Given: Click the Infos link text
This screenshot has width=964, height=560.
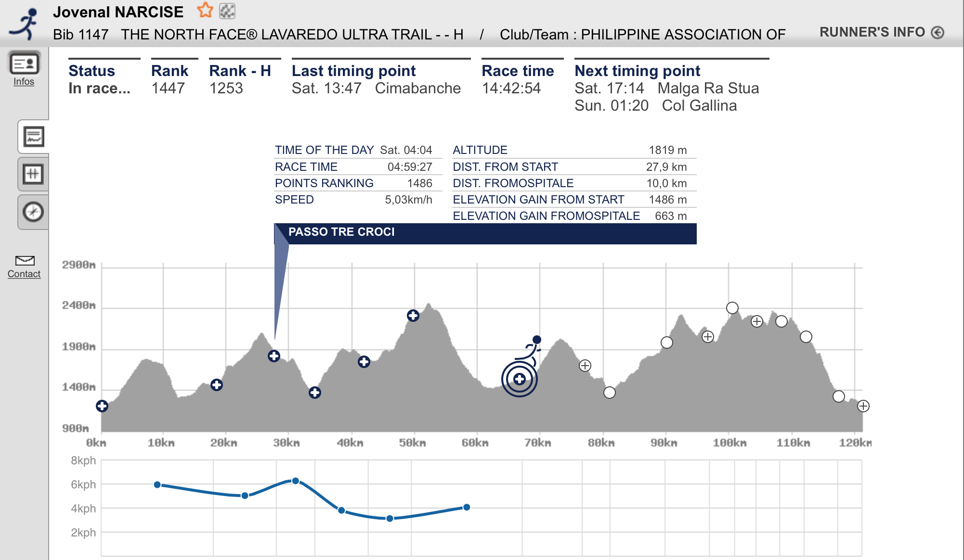Looking at the screenshot, I should pyautogui.click(x=24, y=82).
